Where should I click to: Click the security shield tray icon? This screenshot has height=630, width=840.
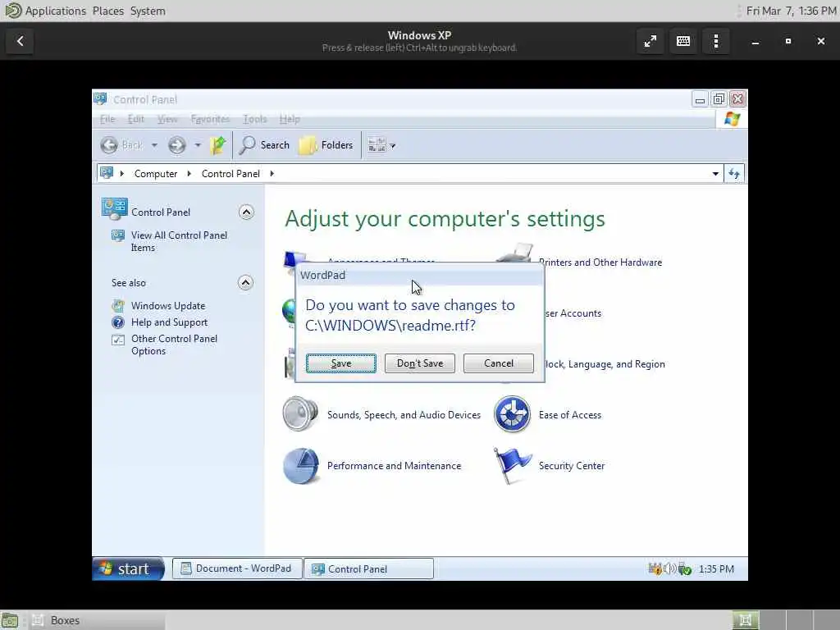(x=655, y=568)
